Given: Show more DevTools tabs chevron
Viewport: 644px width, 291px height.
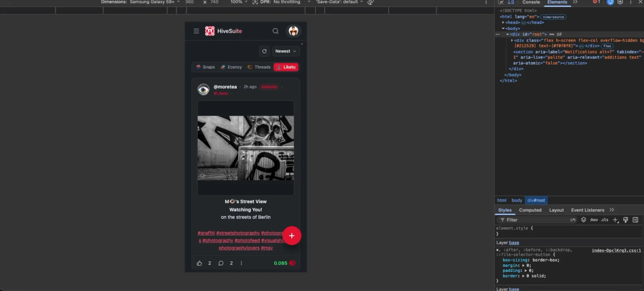Looking at the screenshot, I should [x=575, y=2].
